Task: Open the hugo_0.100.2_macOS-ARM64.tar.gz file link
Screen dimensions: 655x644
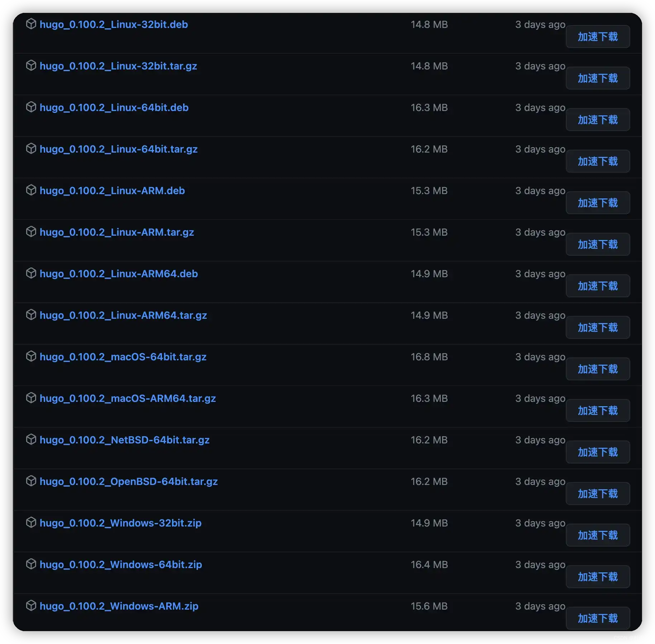Action: 128,398
